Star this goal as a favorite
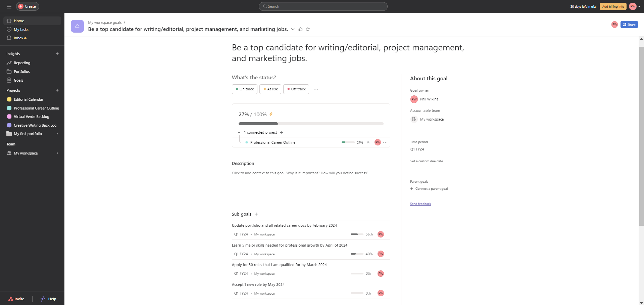644x305 pixels. pos(308,29)
